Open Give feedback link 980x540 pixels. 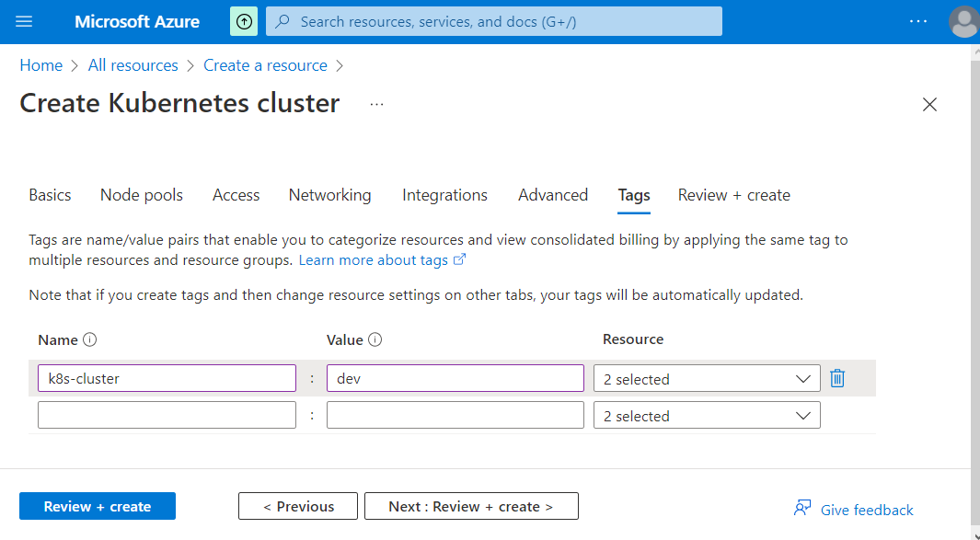[866, 510]
